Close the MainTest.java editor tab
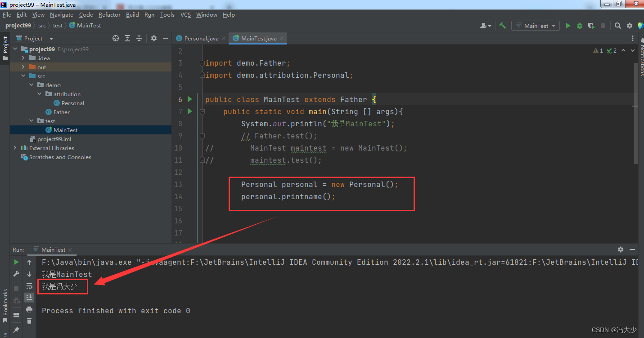Screen dimensions: 644x338 click(282, 39)
